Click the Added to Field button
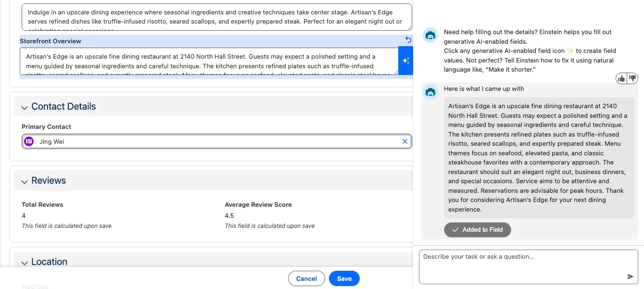 477,230
